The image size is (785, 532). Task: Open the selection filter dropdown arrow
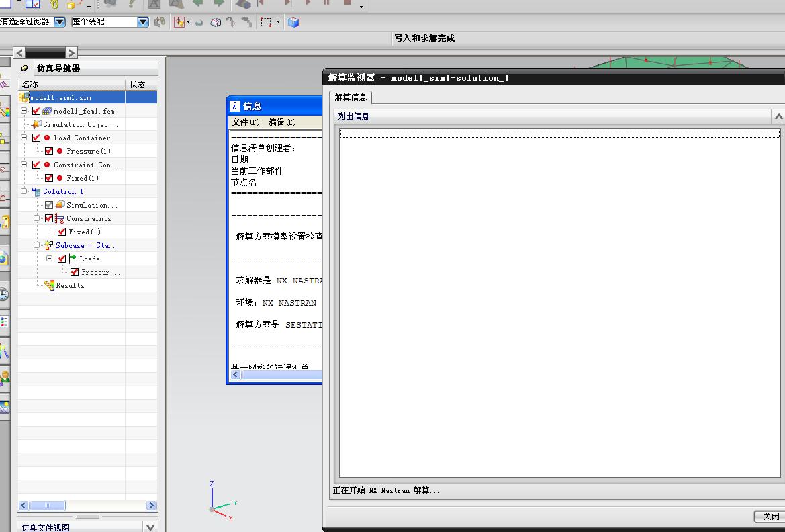tap(60, 22)
